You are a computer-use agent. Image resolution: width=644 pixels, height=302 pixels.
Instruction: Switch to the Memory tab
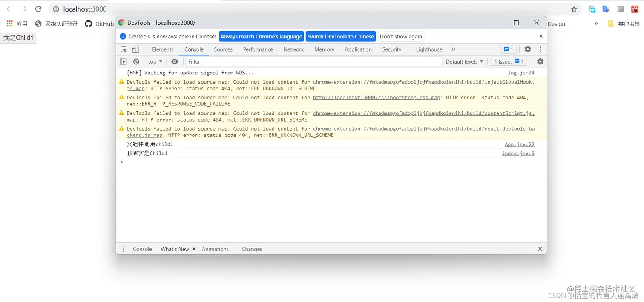[x=324, y=49]
